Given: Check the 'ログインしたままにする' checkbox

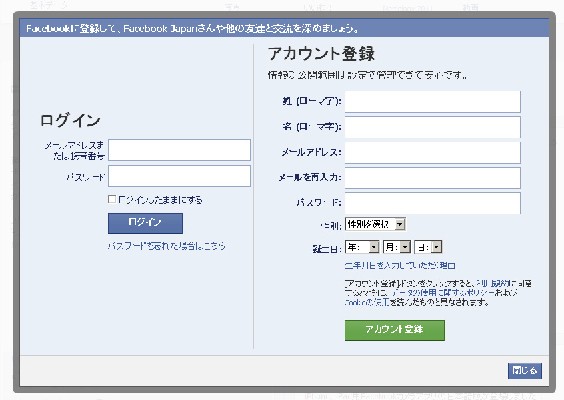Looking at the screenshot, I should (x=112, y=199).
